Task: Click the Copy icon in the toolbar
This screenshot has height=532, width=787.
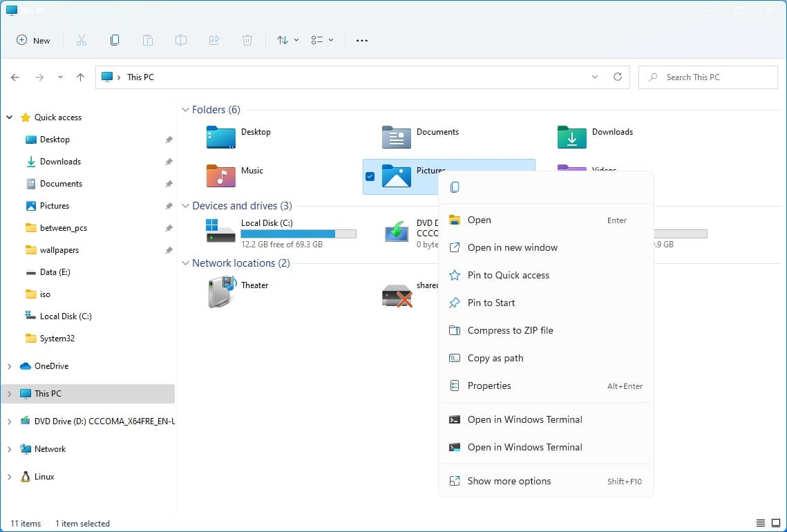Action: pyautogui.click(x=114, y=40)
